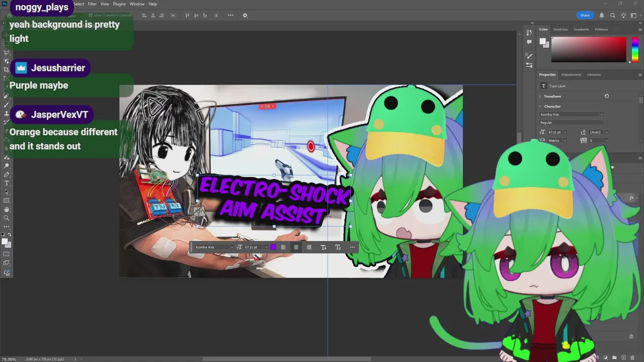Select the Rectangle shape tool
This screenshot has height=362, width=644.
(x=7, y=201)
